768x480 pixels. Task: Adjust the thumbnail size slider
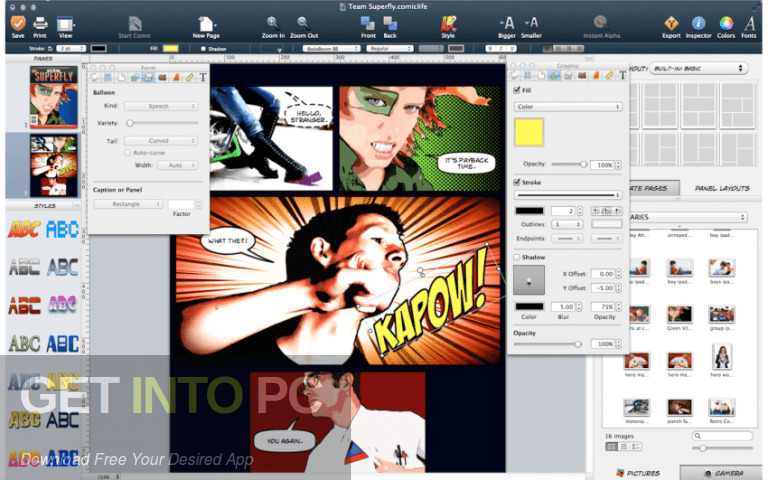(722, 448)
